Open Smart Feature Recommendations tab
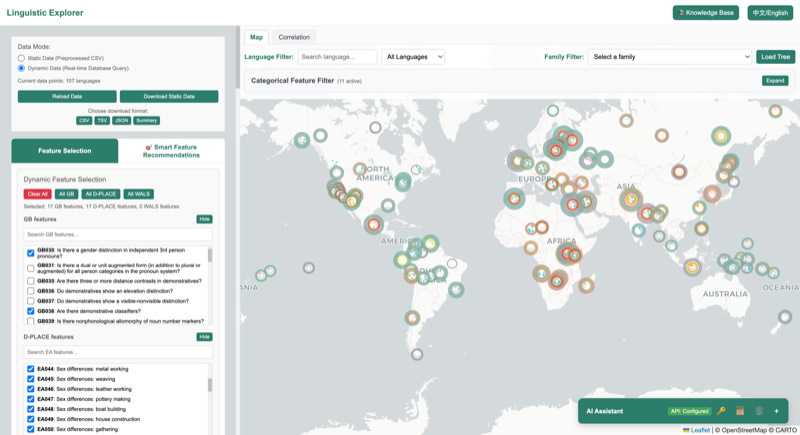 pyautogui.click(x=171, y=151)
